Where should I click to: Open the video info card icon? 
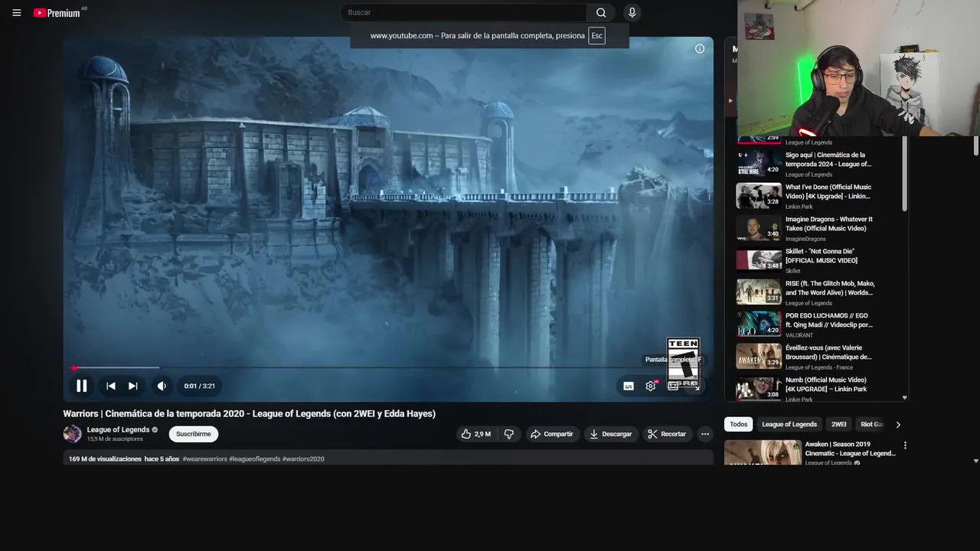click(699, 49)
